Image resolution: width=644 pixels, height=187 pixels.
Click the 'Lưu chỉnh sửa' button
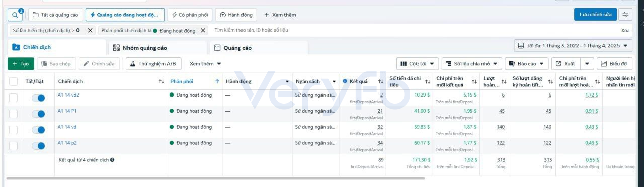(x=595, y=14)
